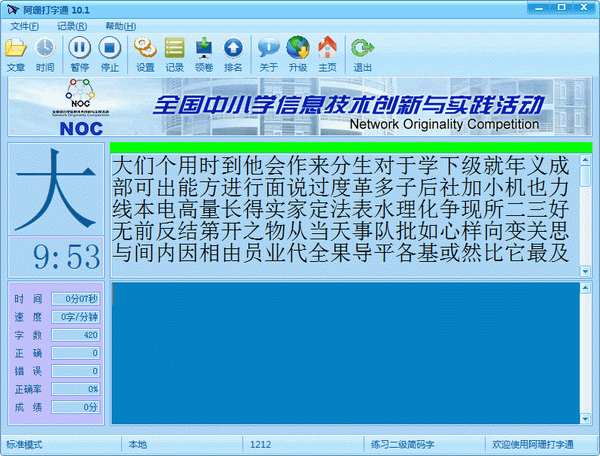The image size is (600, 456).
Task: Maximize the 阿珊打字通 window
Action: pos(561,7)
